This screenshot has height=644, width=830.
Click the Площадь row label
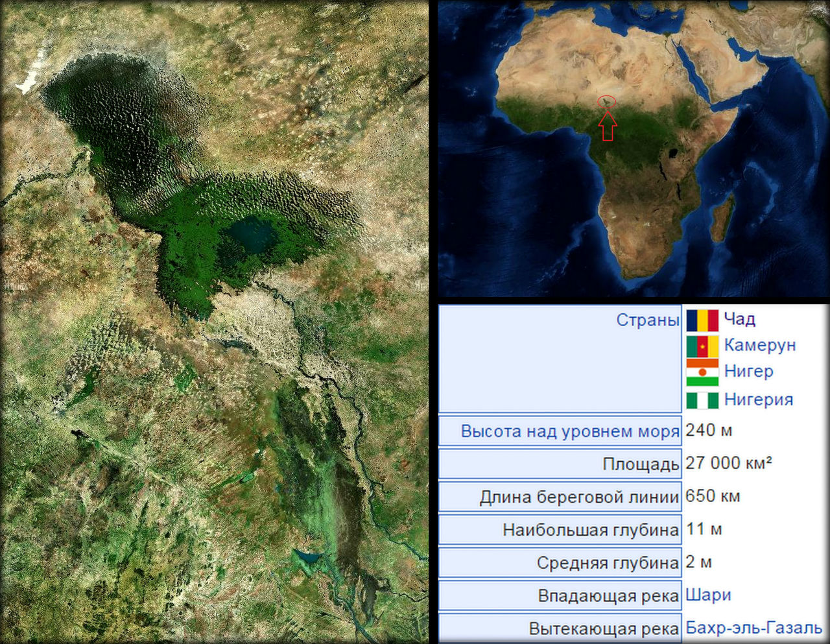[x=641, y=464]
